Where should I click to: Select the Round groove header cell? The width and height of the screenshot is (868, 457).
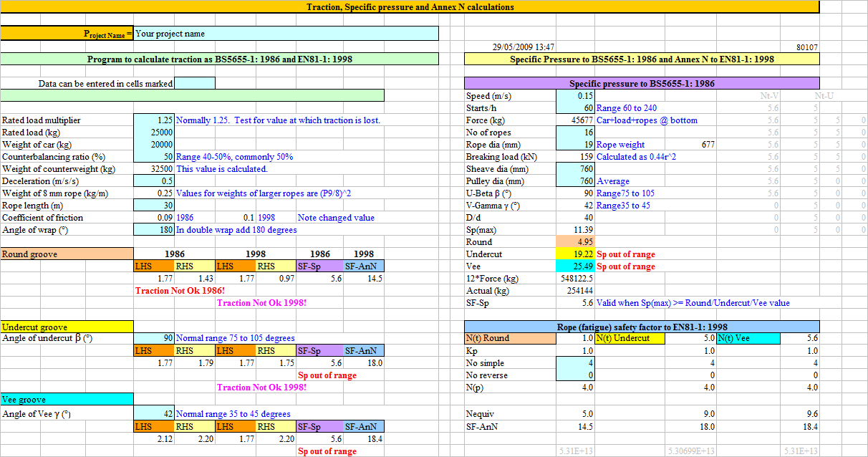(67, 254)
